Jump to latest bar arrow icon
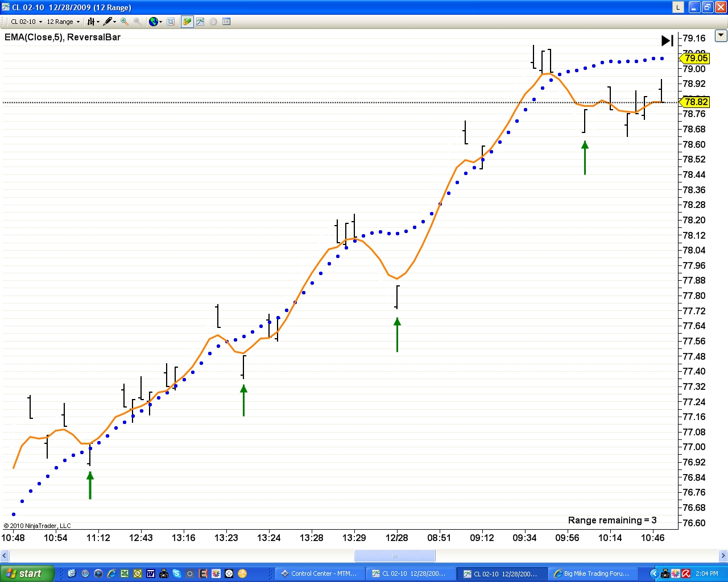The width and height of the screenshot is (728, 582). tap(667, 40)
